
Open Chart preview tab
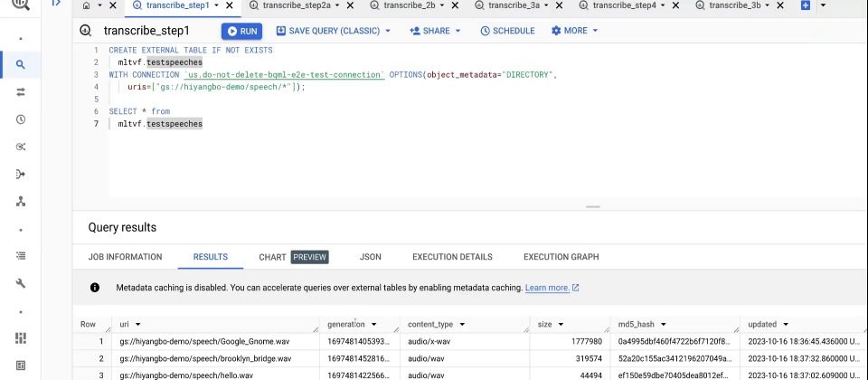[293, 257]
